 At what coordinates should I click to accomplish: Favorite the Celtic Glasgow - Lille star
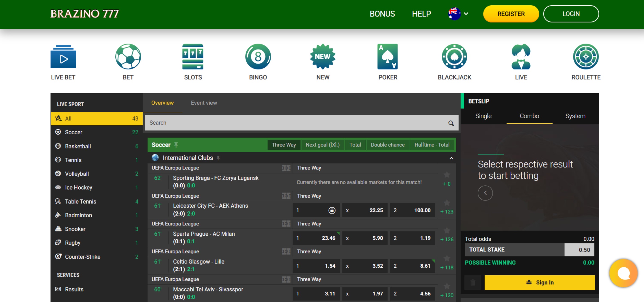447,258
